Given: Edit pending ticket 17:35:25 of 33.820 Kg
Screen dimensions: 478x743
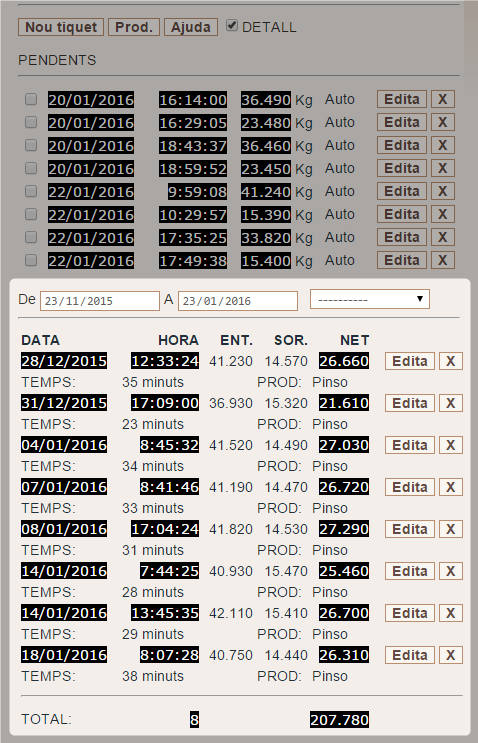Looking at the screenshot, I should click(x=402, y=237).
